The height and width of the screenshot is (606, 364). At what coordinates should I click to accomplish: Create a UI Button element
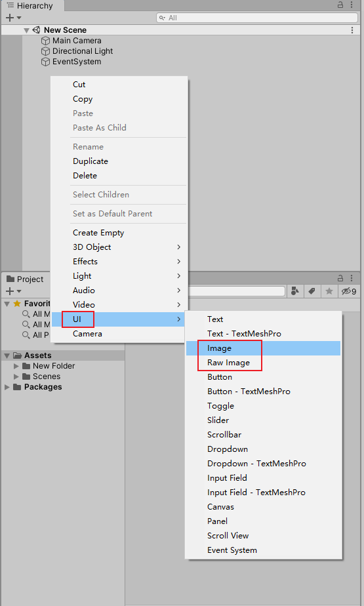pyautogui.click(x=263, y=377)
